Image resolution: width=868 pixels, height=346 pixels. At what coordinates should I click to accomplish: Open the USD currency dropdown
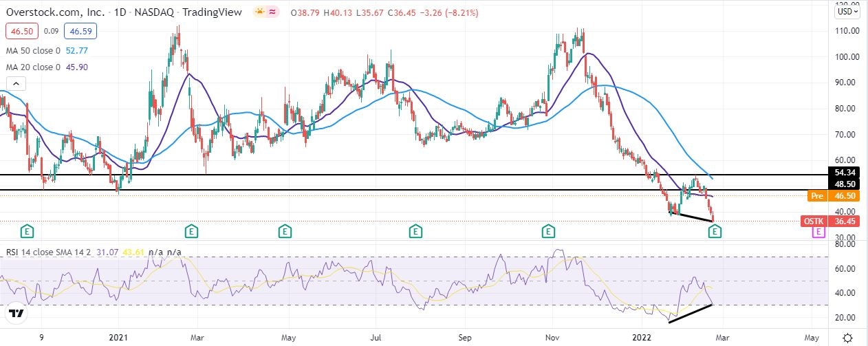pos(847,12)
